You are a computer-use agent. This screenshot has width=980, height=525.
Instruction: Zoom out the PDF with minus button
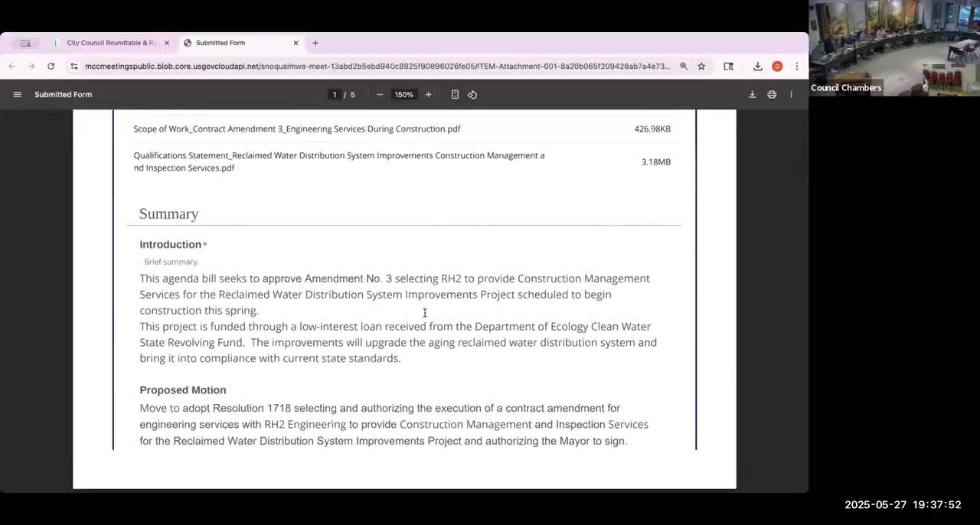tap(379, 94)
